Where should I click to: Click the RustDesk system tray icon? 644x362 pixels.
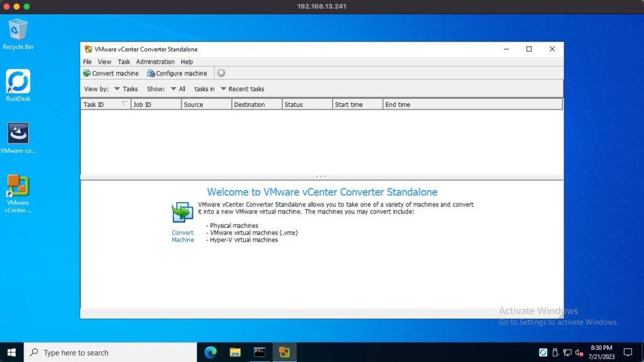pyautogui.click(x=543, y=353)
